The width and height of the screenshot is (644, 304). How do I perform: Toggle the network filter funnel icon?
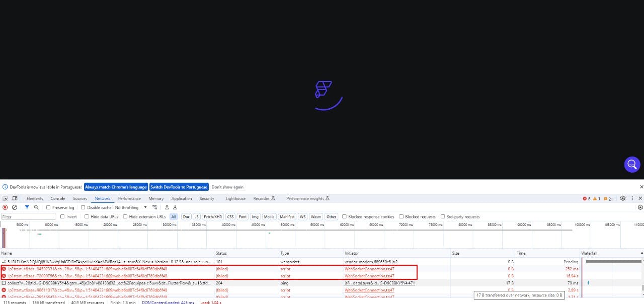pos(27,207)
